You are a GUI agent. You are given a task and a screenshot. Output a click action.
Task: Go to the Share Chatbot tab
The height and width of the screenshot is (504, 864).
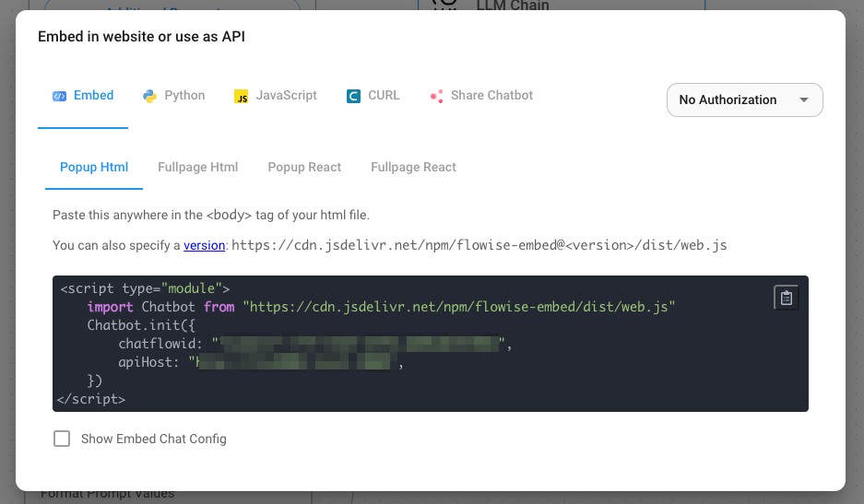481,96
